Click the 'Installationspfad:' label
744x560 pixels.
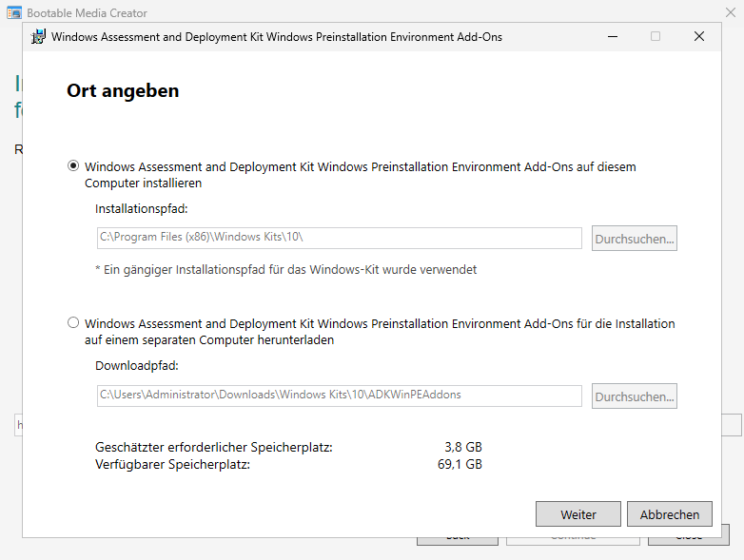[x=142, y=208]
